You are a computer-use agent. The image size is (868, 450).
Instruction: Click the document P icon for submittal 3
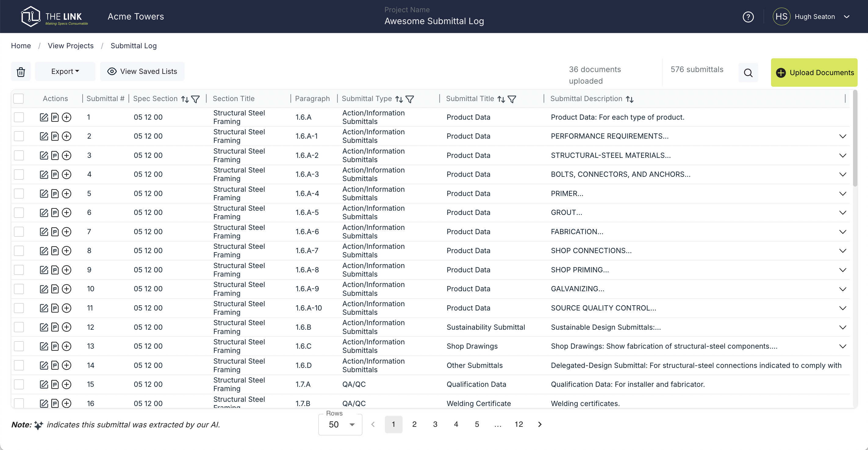[55, 155]
